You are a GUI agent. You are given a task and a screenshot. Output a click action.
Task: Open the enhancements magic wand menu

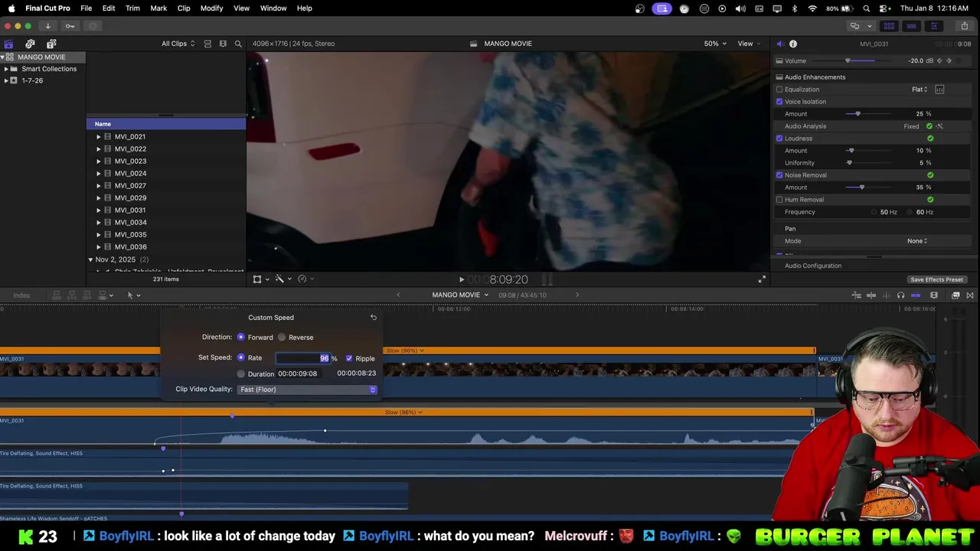pos(282,279)
